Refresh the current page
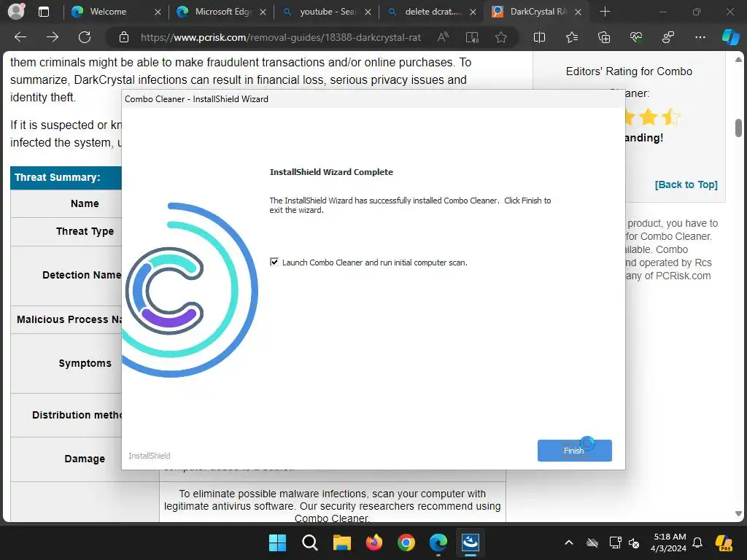Screen dimensions: 747x560 pyautogui.click(x=85, y=37)
